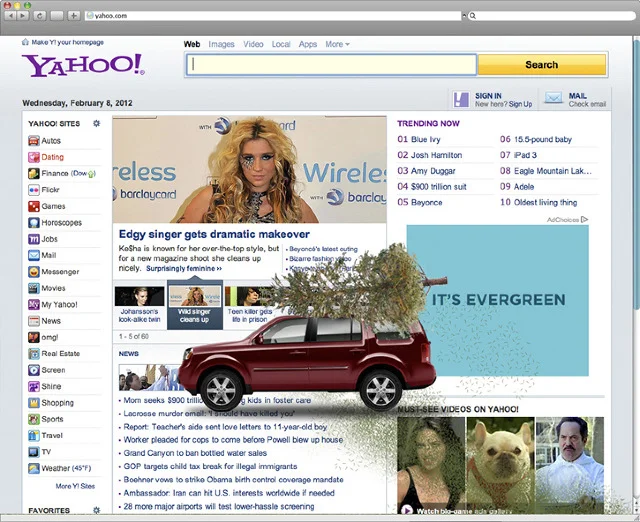
Task: Open the Games dice icon
Action: click(x=34, y=206)
